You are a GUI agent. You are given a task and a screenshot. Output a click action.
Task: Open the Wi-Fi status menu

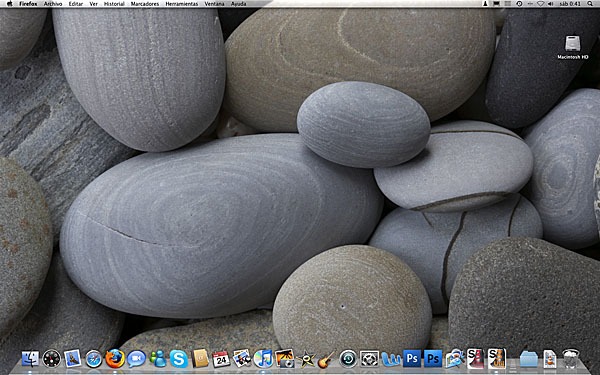tap(540, 4)
